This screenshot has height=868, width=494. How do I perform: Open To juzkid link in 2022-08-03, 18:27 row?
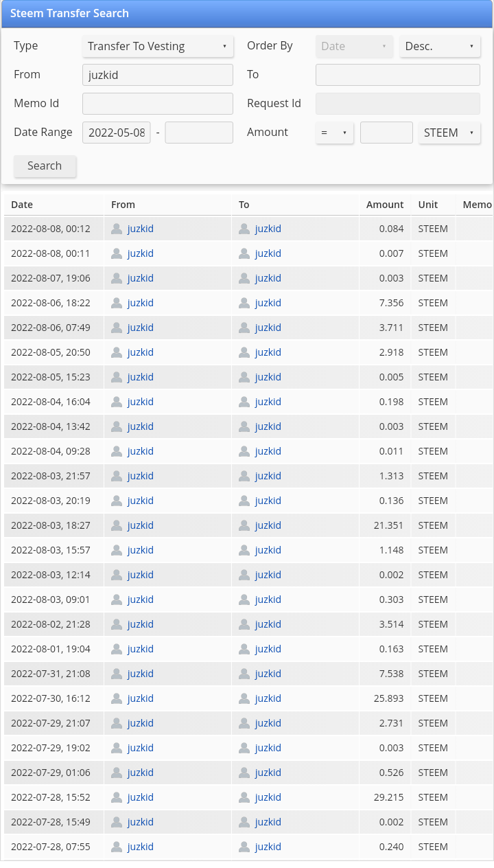click(268, 525)
